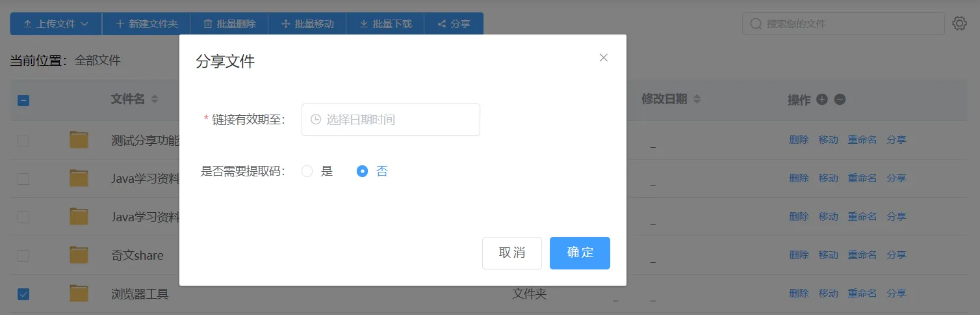Screen dimensions: 980x315
Task: Click 取消 in the share dialog
Action: coord(512,253)
